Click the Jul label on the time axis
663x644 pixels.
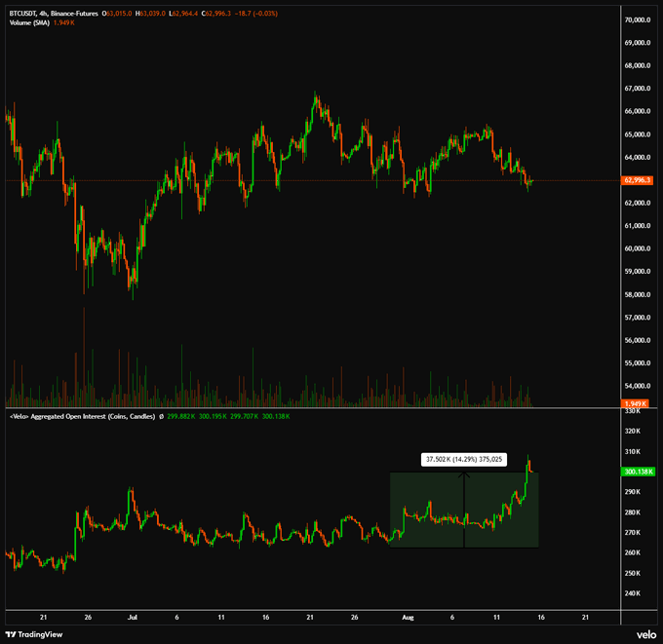(x=133, y=618)
